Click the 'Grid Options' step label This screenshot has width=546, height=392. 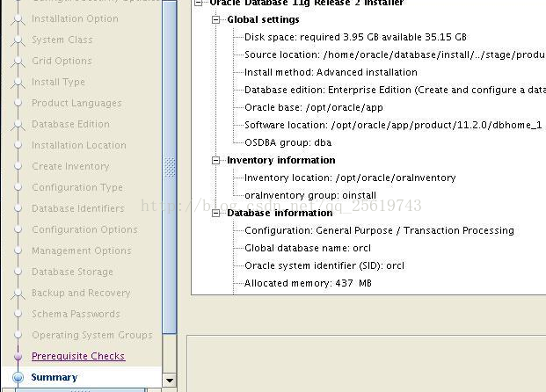pos(62,61)
